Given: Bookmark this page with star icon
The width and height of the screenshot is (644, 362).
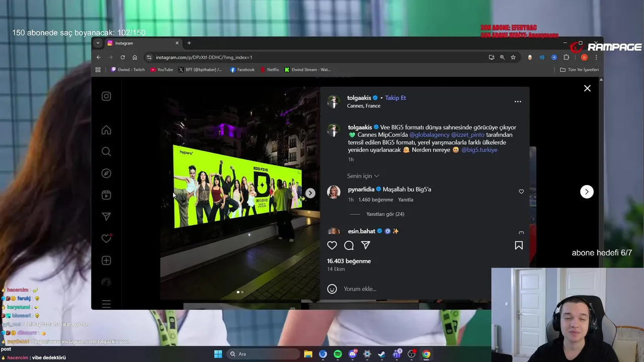Looking at the screenshot, I should [513, 57].
